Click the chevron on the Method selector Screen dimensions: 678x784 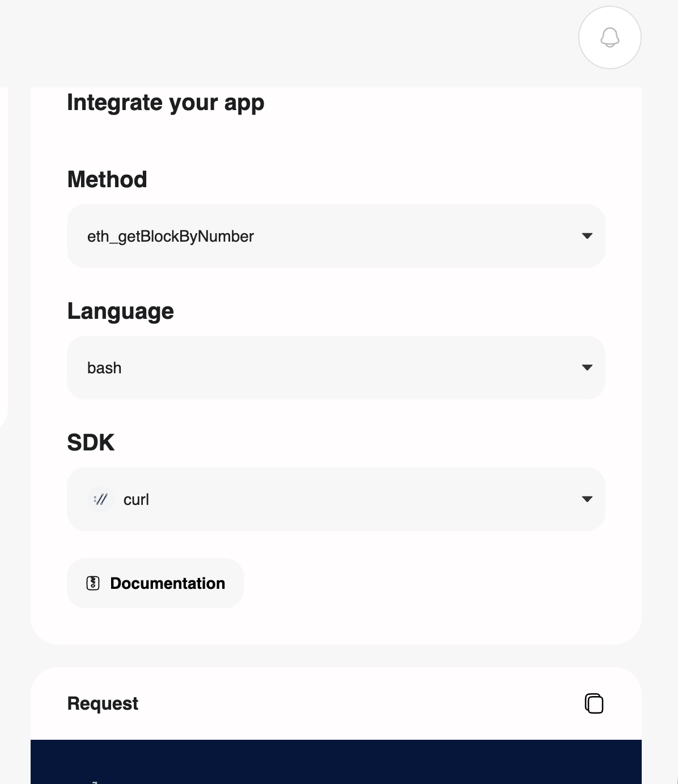pyautogui.click(x=587, y=236)
